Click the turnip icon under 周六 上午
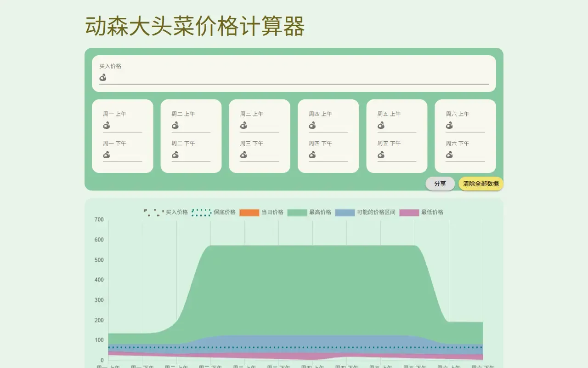The image size is (588, 368). 449,125
